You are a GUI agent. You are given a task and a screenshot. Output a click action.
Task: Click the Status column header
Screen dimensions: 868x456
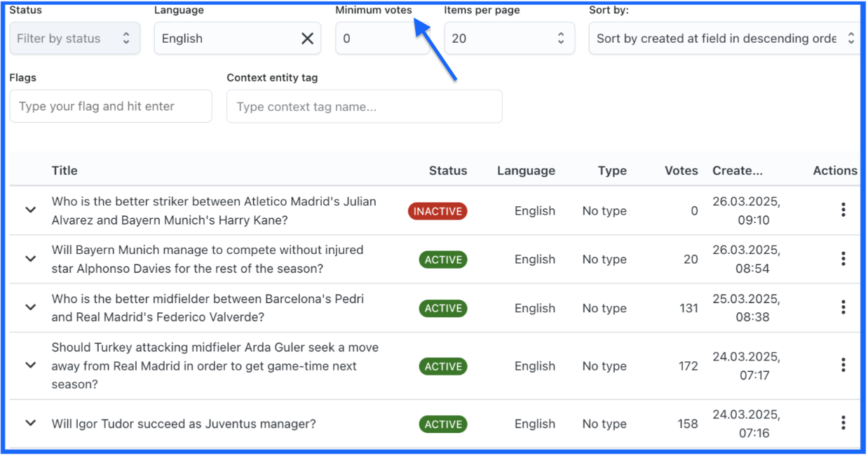pyautogui.click(x=448, y=170)
